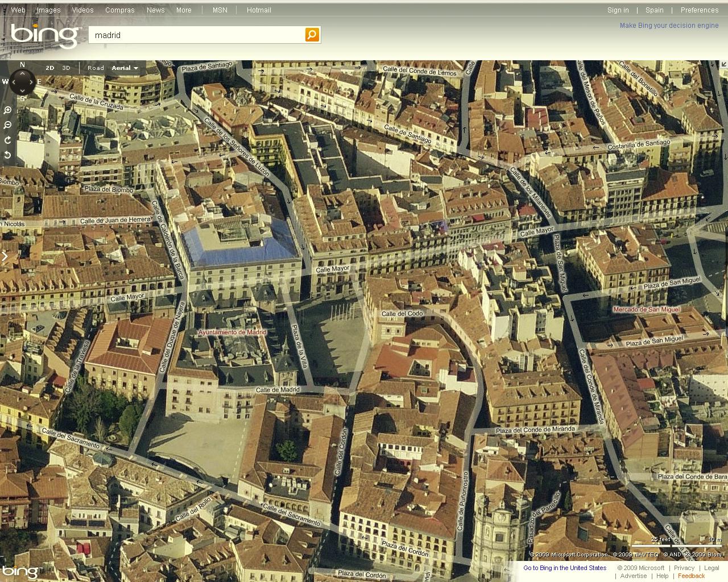Open the News tab
Viewport: 728px width, 582px height.
pyautogui.click(x=155, y=10)
